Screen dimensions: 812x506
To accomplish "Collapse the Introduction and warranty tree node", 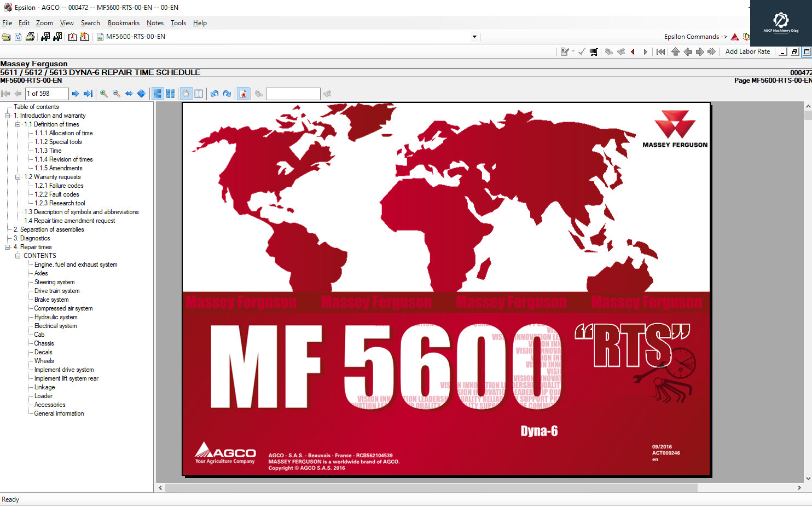I will (x=8, y=116).
